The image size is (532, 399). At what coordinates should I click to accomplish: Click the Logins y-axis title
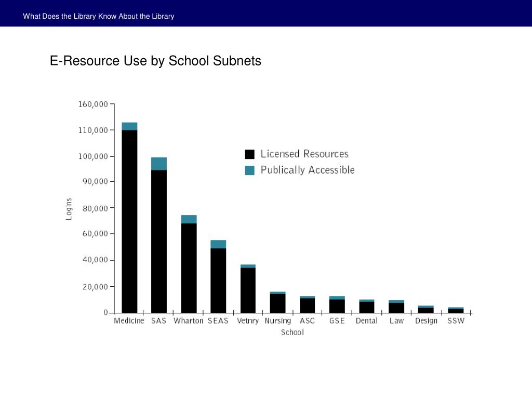(x=69, y=209)
